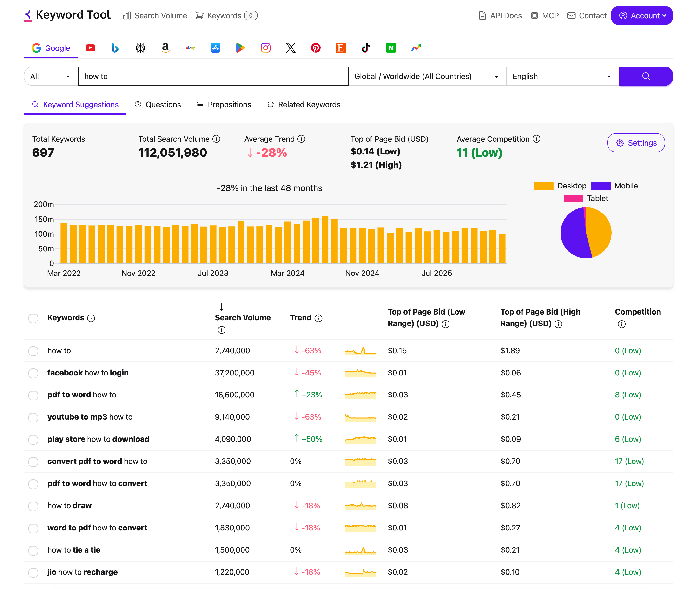700x589 pixels.
Task: Show info for Average Competition
Action: (x=536, y=139)
